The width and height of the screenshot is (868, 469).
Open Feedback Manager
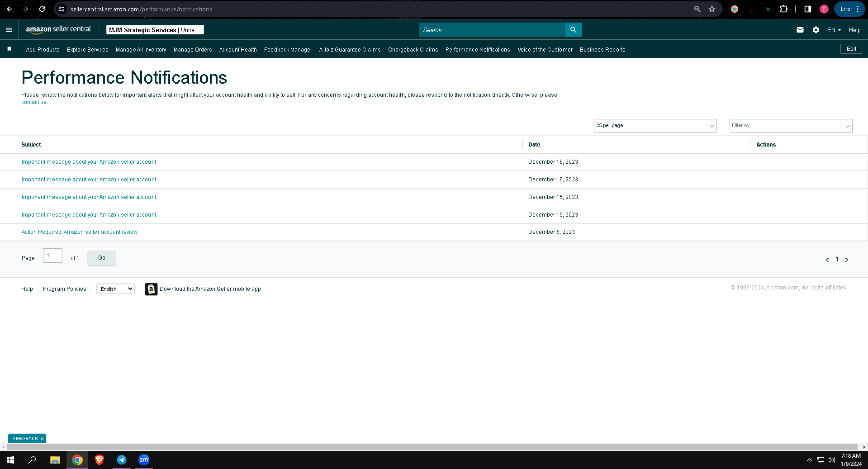pyautogui.click(x=288, y=50)
